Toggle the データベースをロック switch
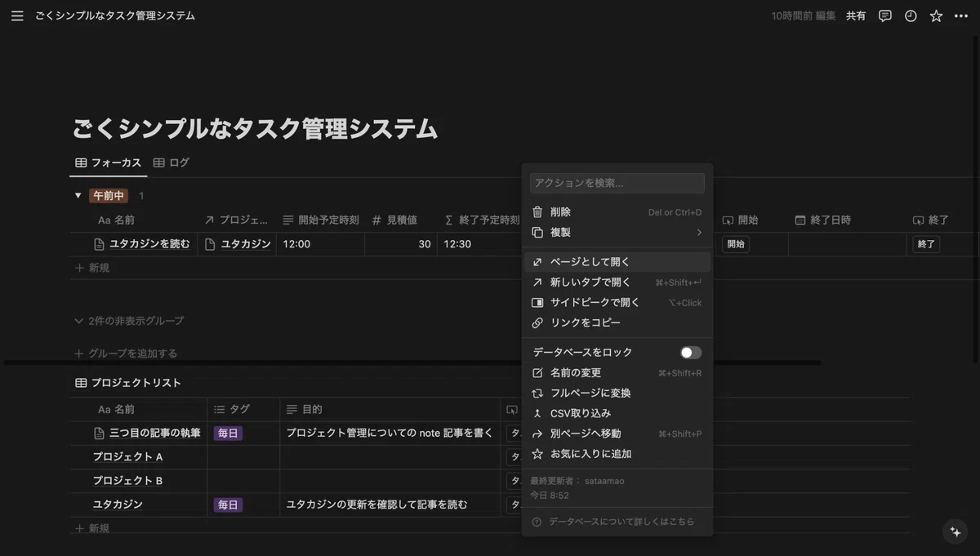This screenshot has height=556, width=980. tap(691, 353)
